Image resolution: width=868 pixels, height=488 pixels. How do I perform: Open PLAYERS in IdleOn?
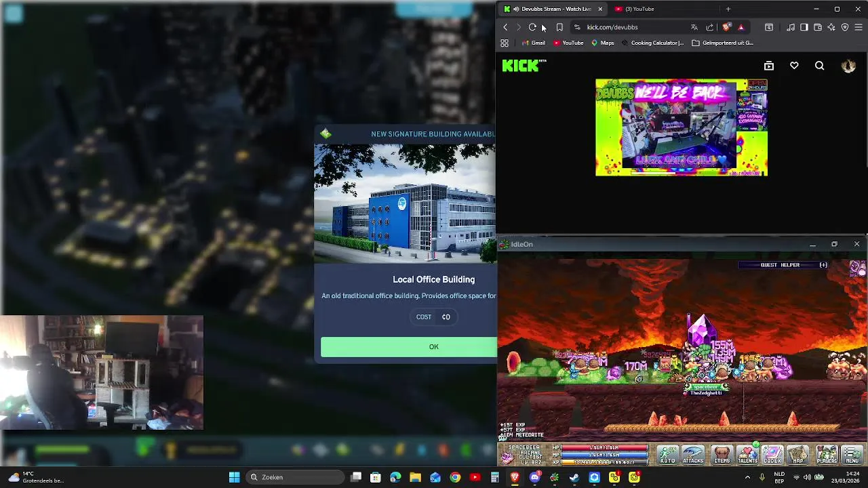[827, 455]
